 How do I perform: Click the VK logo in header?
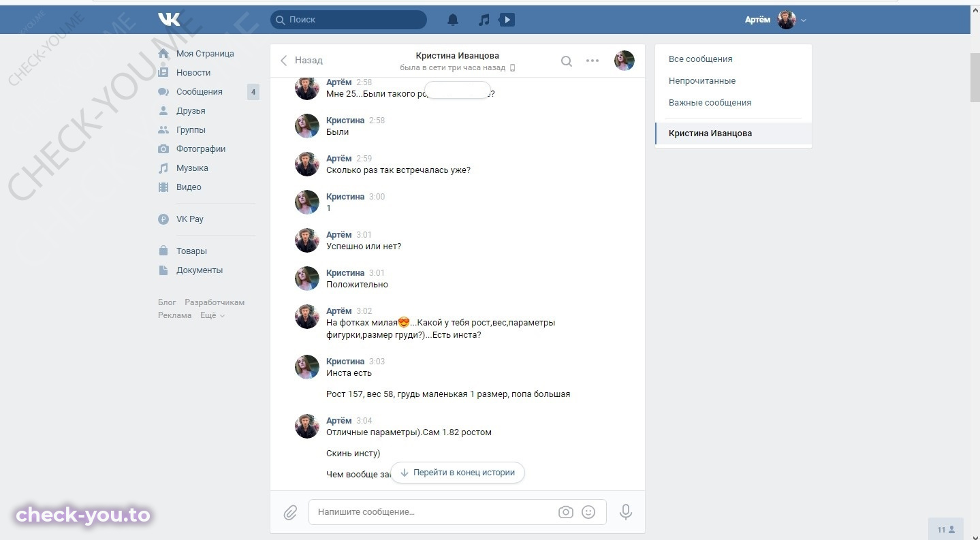pos(169,20)
